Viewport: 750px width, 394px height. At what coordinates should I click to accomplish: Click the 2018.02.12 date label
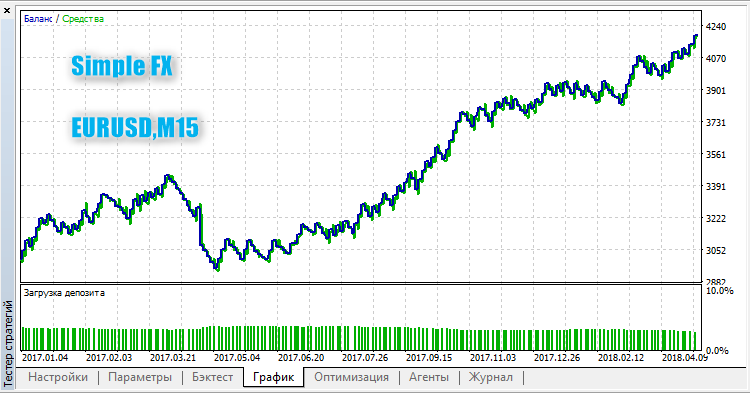click(x=621, y=358)
